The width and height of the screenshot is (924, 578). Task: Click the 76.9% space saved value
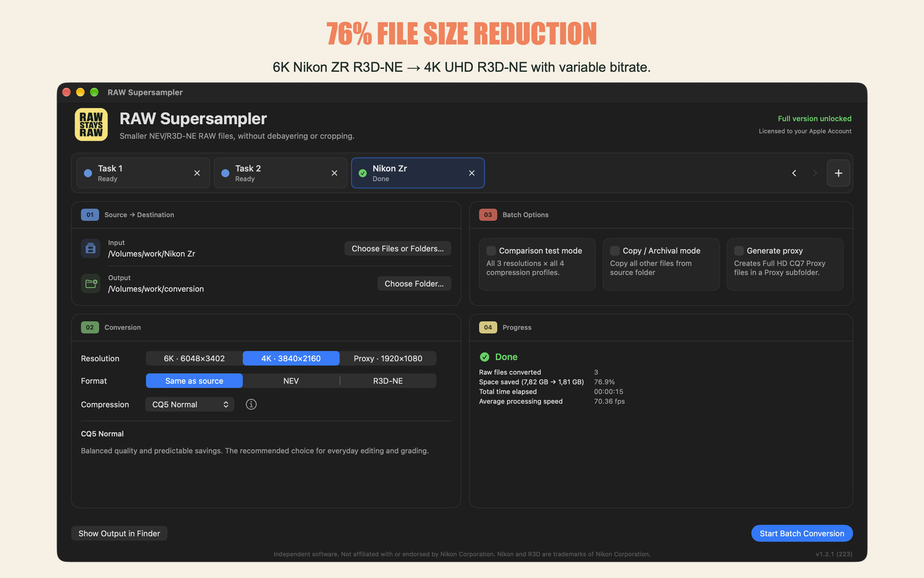(x=604, y=382)
